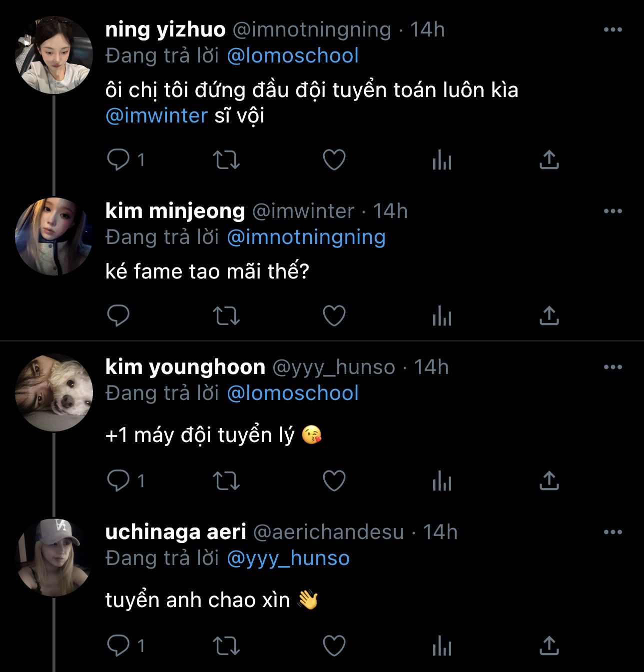Open the @imwinter mention in ning's tweet

(156, 115)
